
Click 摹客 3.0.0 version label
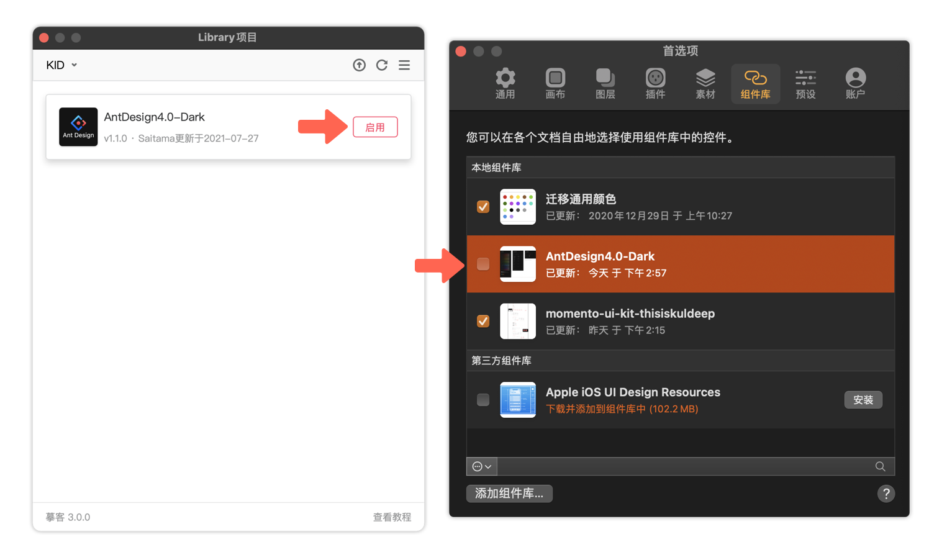click(68, 517)
